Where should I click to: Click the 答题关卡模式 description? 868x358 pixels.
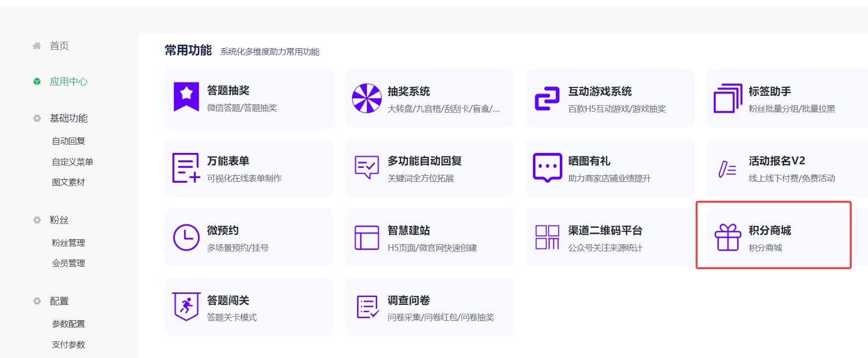pyautogui.click(x=232, y=317)
